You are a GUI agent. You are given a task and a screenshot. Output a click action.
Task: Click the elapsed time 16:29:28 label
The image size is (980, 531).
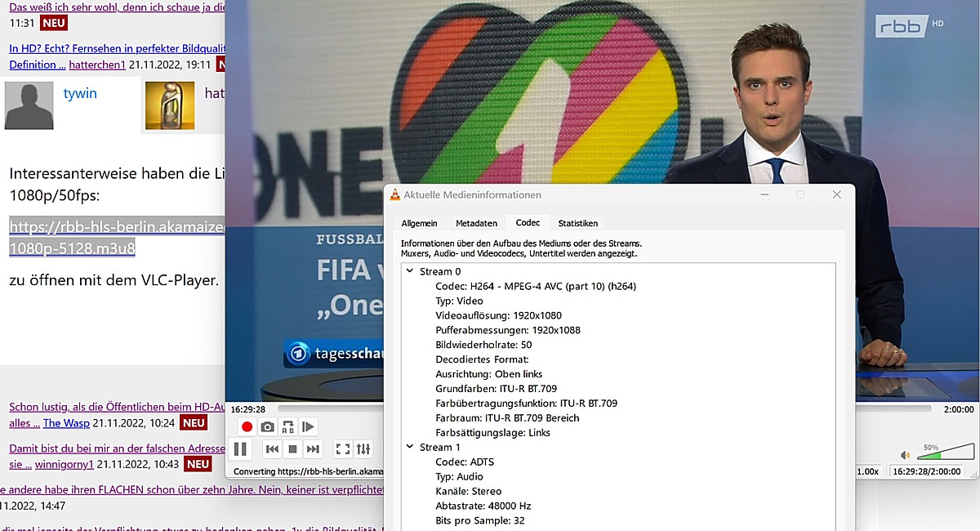point(247,409)
